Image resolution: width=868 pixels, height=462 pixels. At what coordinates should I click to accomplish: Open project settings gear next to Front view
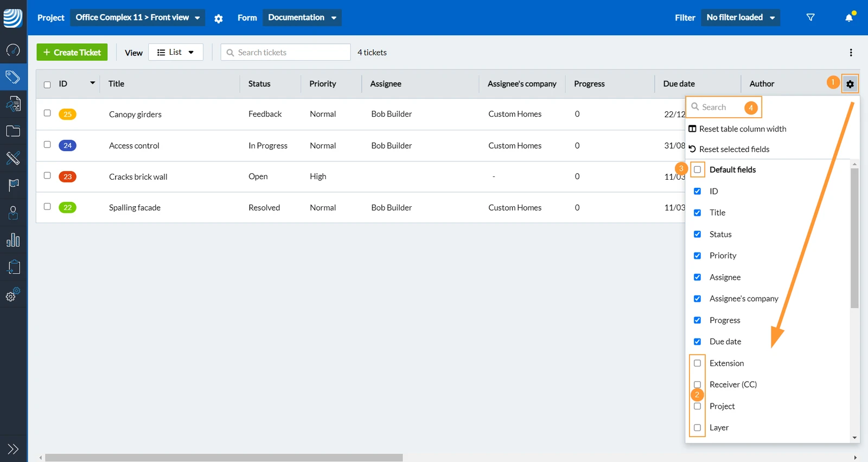tap(219, 18)
